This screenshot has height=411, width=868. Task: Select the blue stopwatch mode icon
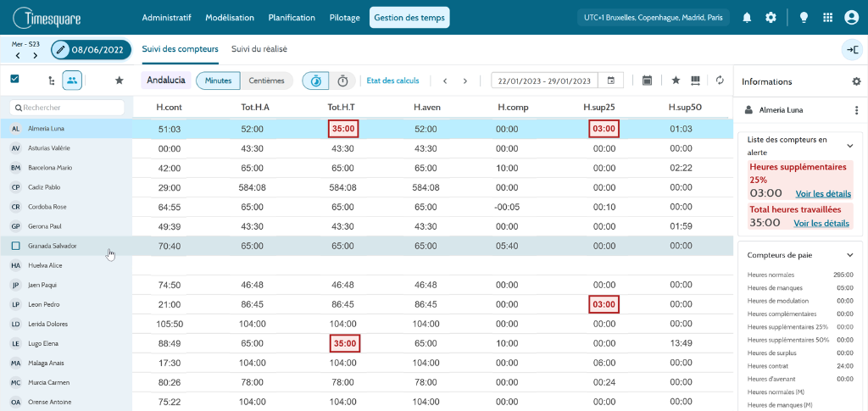click(315, 81)
